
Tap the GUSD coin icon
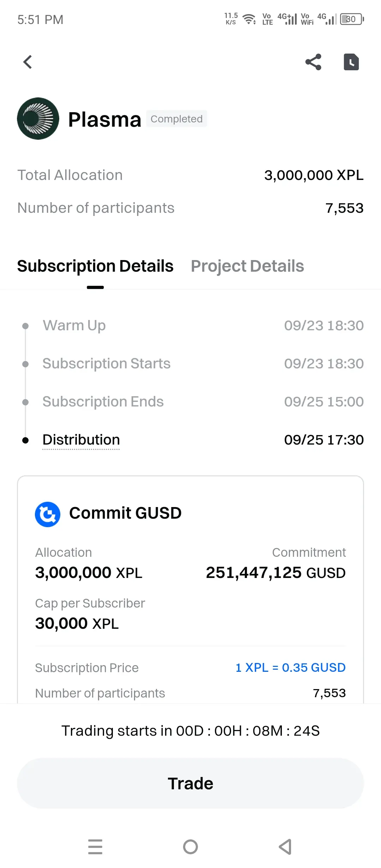tap(48, 514)
